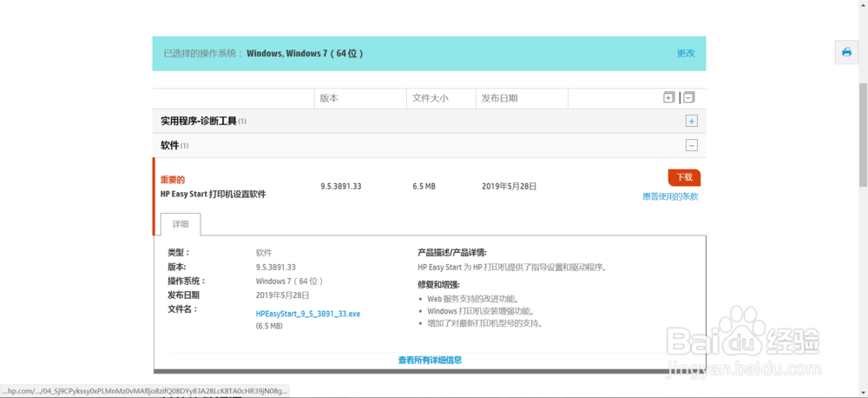Click the 产品描述/产品详情 heading
This screenshot has width=868, height=398.
click(x=452, y=253)
